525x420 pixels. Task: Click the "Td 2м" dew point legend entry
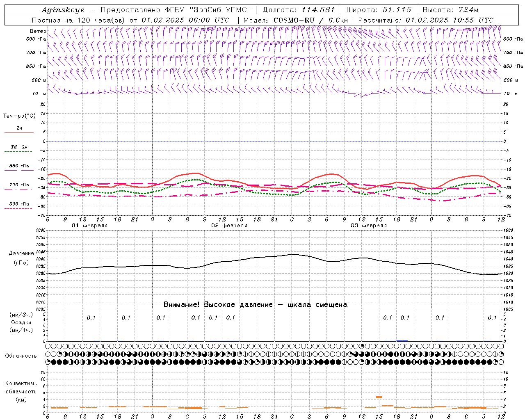pos(19,147)
